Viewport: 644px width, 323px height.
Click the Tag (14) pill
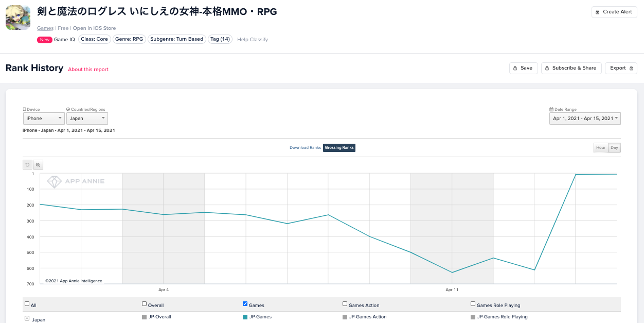coord(220,39)
